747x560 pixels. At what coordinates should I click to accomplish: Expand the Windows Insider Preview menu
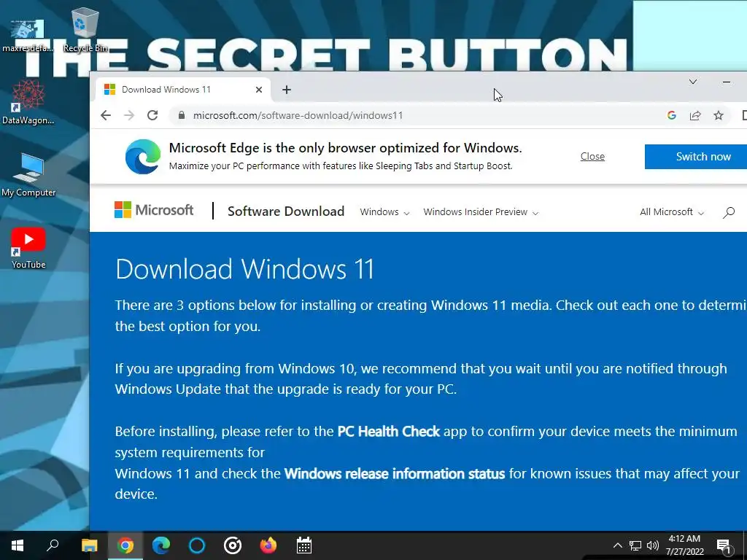(481, 212)
